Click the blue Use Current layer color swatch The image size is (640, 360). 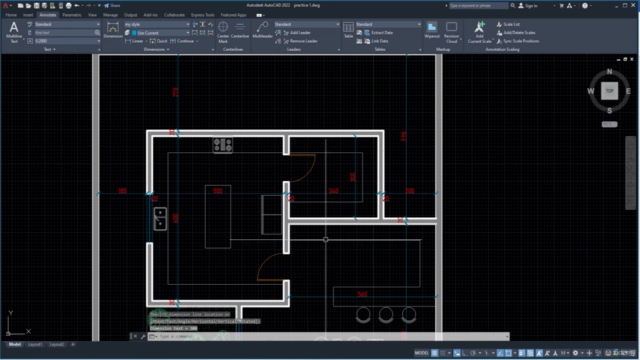(x=134, y=33)
